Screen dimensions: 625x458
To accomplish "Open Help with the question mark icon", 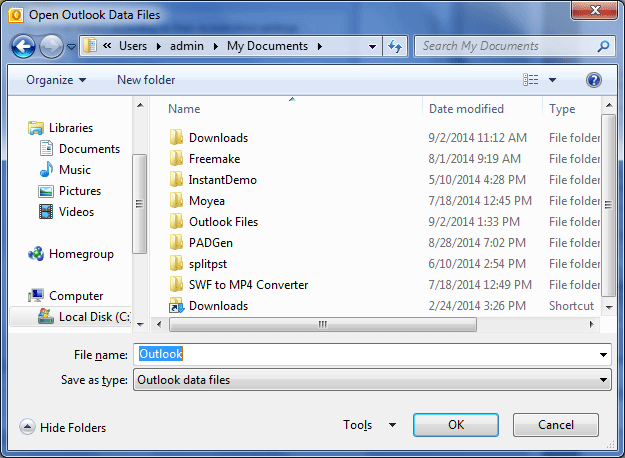I will coord(594,80).
